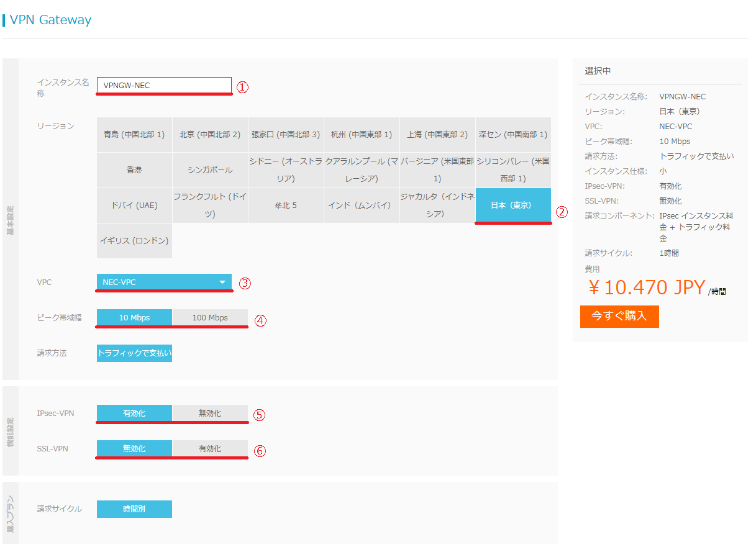
Task: Set SSL-VPN to 無効化
Action: [x=134, y=448]
